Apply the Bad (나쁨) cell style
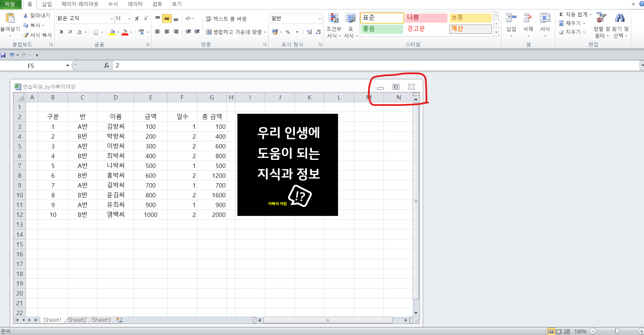This screenshot has height=335, width=644. [426, 18]
